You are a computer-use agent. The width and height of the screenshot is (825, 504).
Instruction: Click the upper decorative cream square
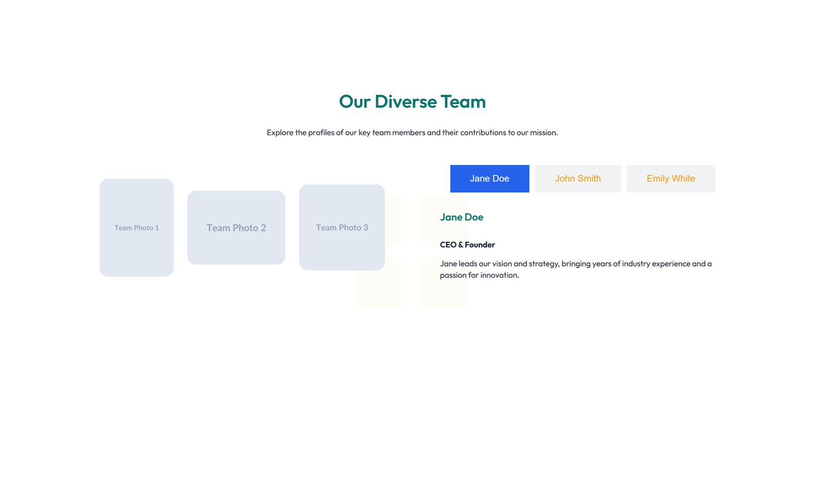click(x=443, y=221)
